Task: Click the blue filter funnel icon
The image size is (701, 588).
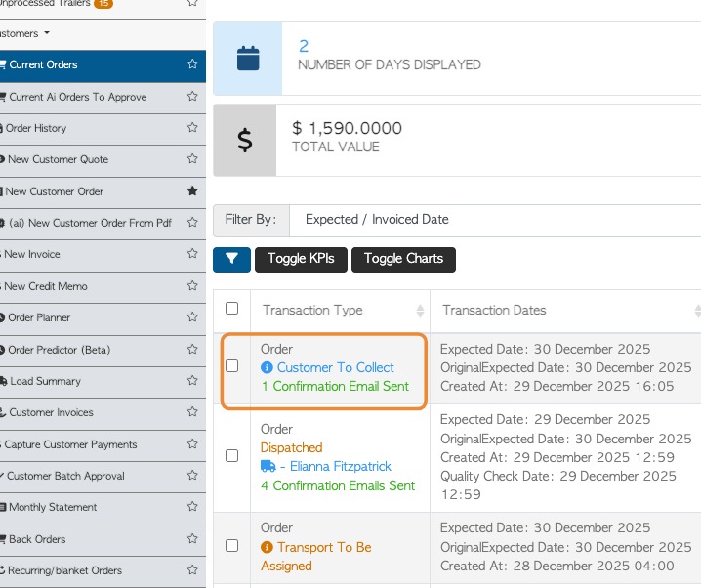Action: tap(231, 259)
